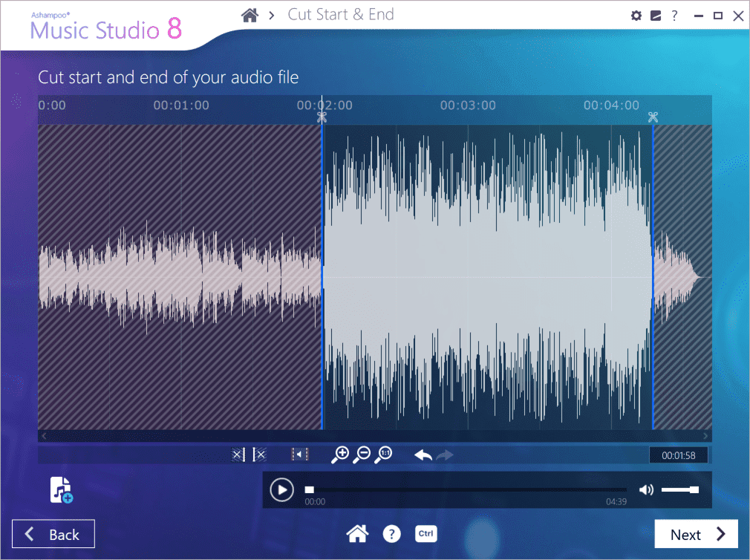Set cut start at playhead icon
This screenshot has width=750, height=560.
click(x=238, y=455)
